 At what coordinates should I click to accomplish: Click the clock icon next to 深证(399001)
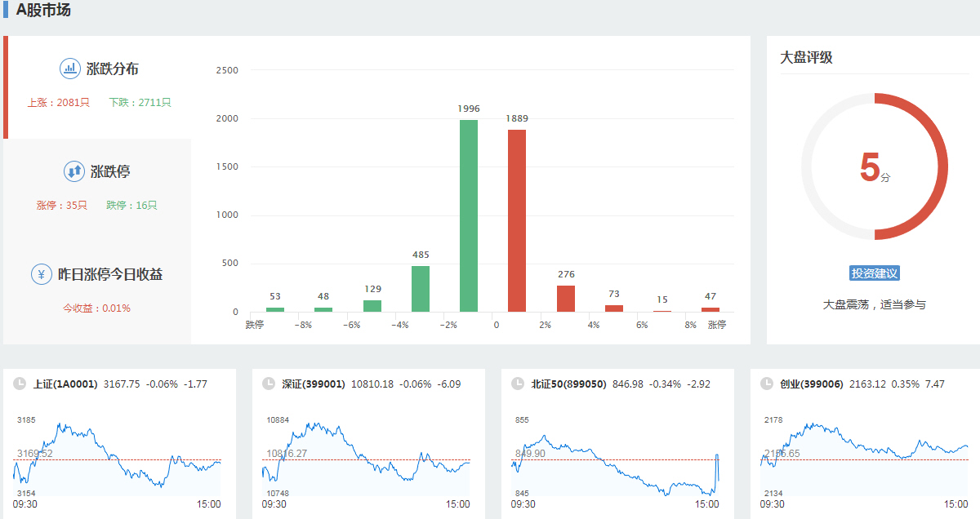[x=268, y=384]
